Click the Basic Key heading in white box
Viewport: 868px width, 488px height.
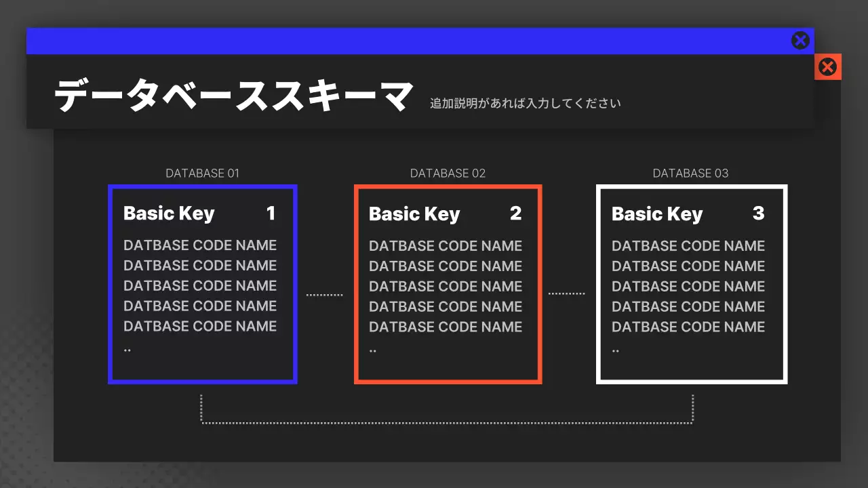point(657,214)
